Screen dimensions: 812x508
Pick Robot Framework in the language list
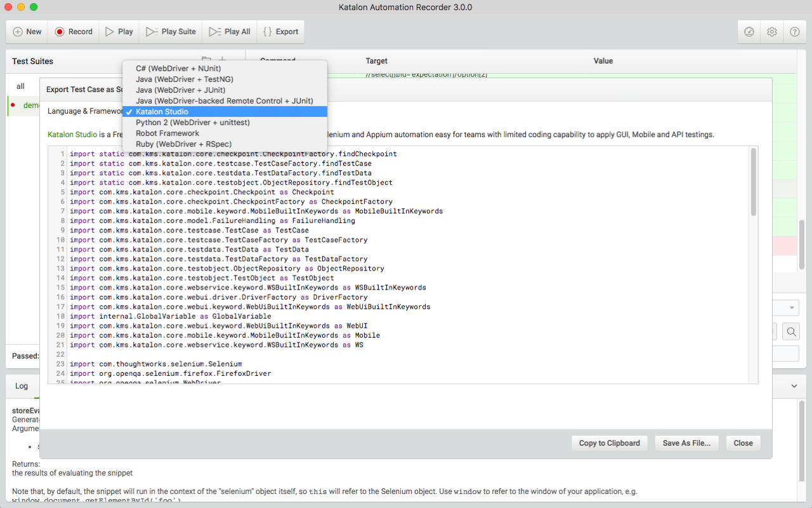[x=225, y=133]
